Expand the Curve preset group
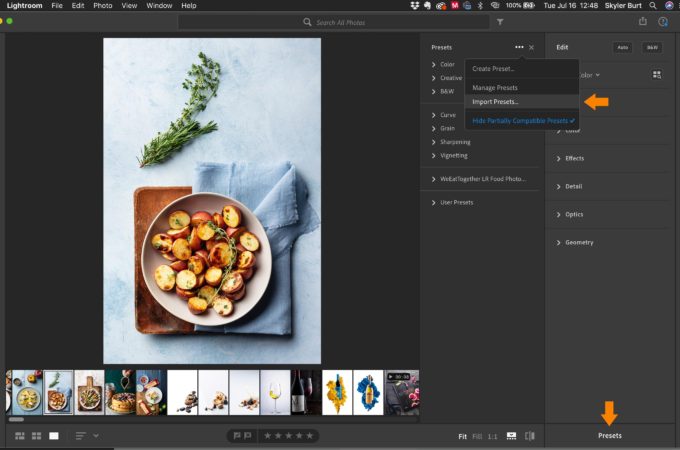The height and width of the screenshot is (450, 680). (444, 115)
